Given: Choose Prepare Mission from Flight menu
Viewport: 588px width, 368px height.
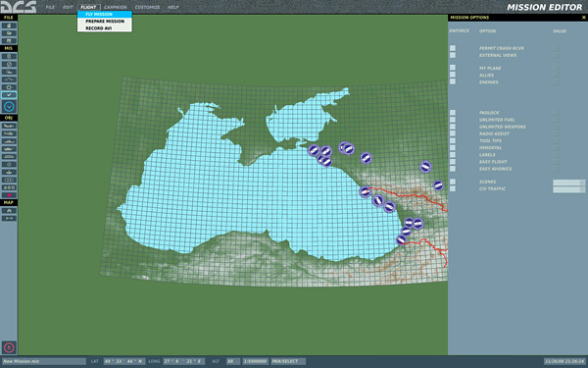Looking at the screenshot, I should [x=105, y=22].
